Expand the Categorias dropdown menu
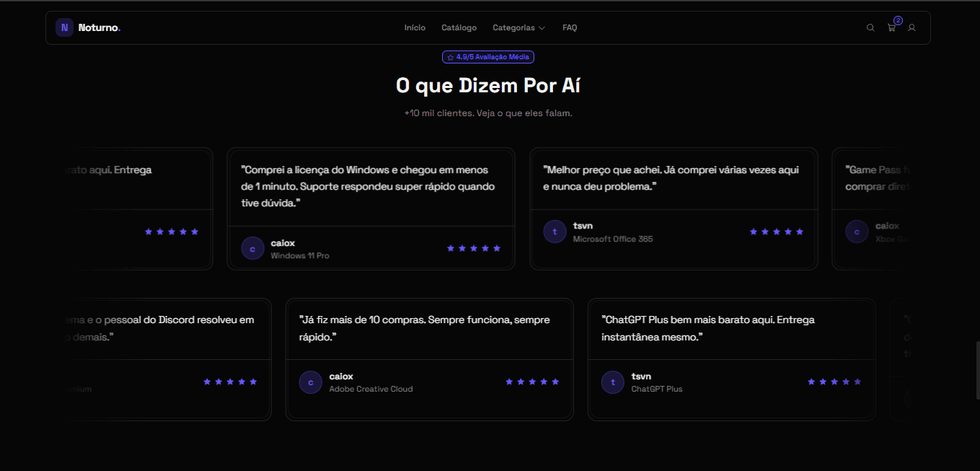 tap(518, 27)
